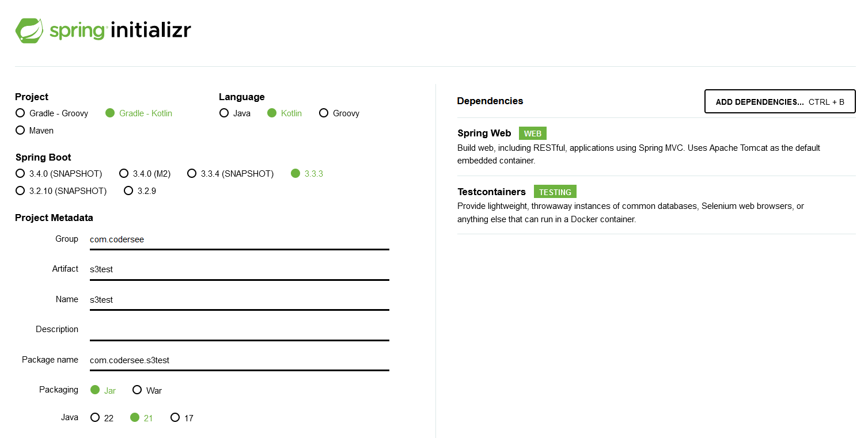Select Java version 22
The height and width of the screenshot is (438, 868).
click(x=94, y=417)
